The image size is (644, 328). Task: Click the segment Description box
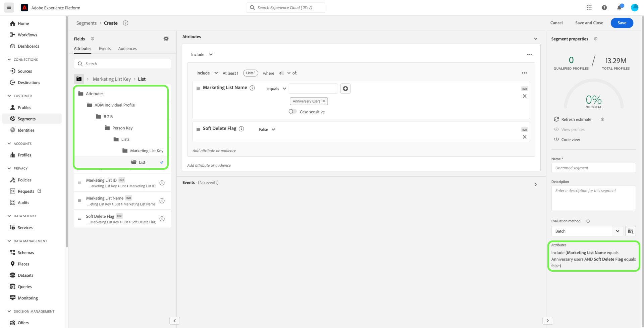[x=593, y=198]
